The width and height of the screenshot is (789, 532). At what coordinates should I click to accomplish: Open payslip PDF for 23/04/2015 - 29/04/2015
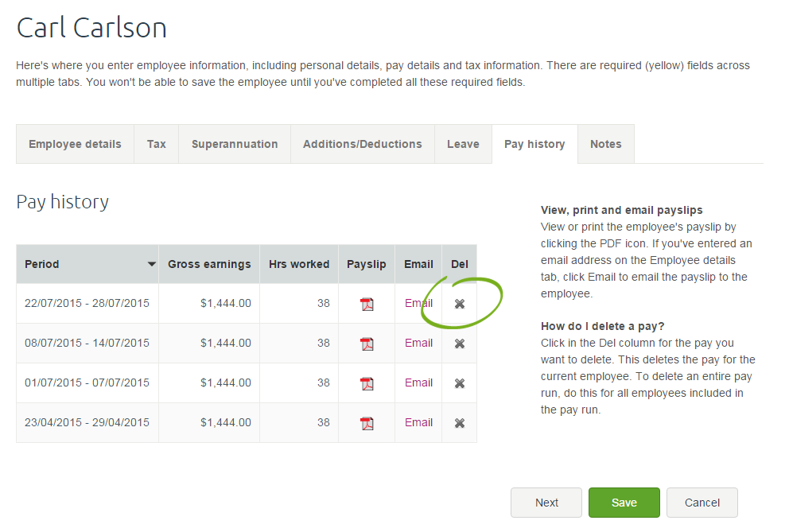coord(367,423)
